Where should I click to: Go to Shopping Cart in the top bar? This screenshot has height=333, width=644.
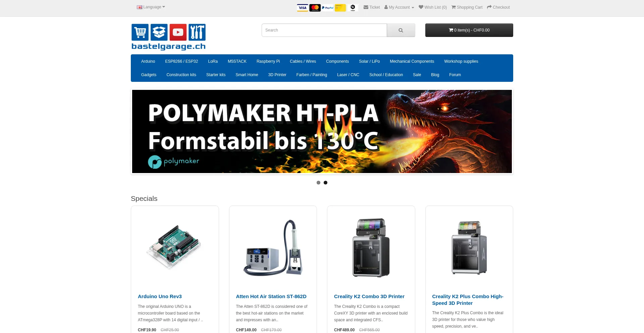point(467,7)
